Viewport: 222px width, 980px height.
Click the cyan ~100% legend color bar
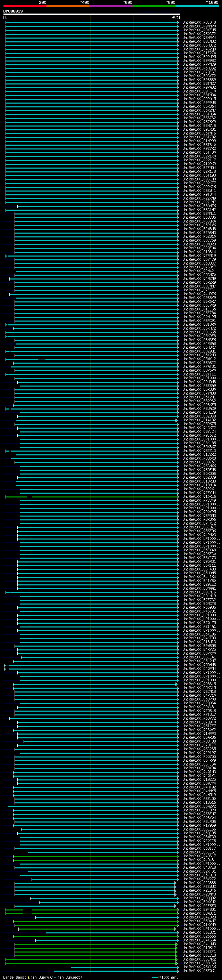pos(197,6)
